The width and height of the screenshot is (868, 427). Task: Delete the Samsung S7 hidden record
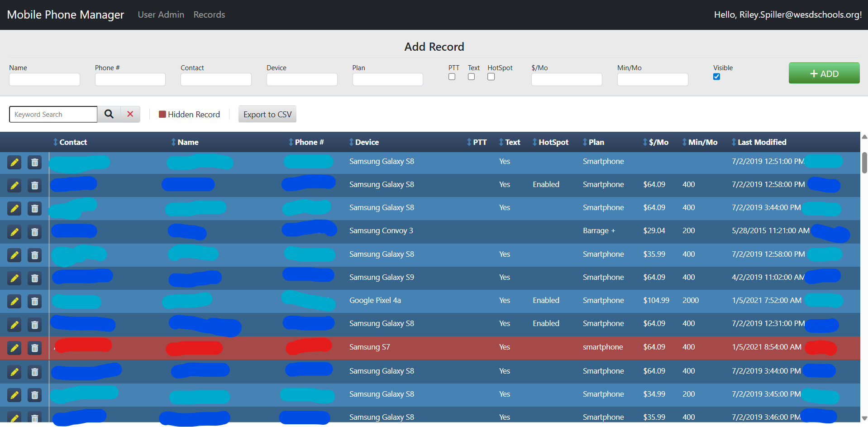34,348
